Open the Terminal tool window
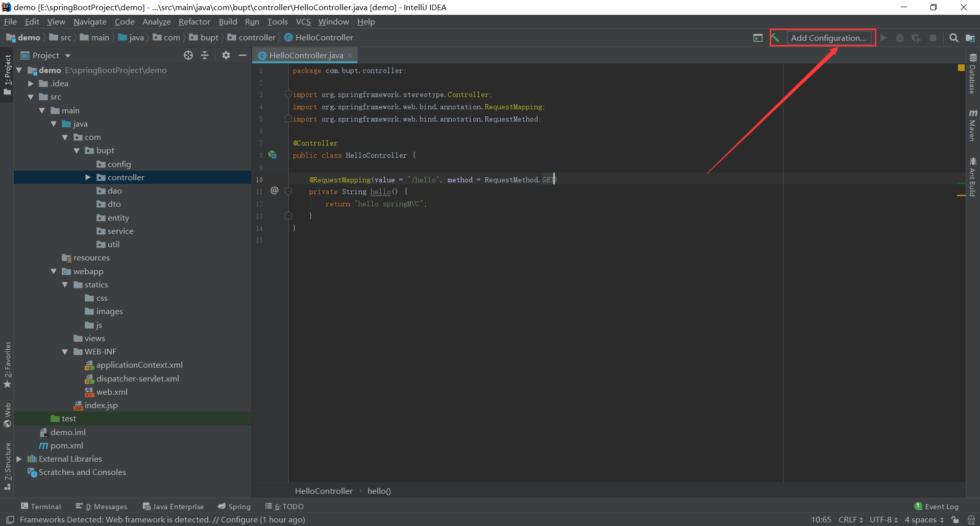Image resolution: width=980 pixels, height=526 pixels. coord(41,506)
